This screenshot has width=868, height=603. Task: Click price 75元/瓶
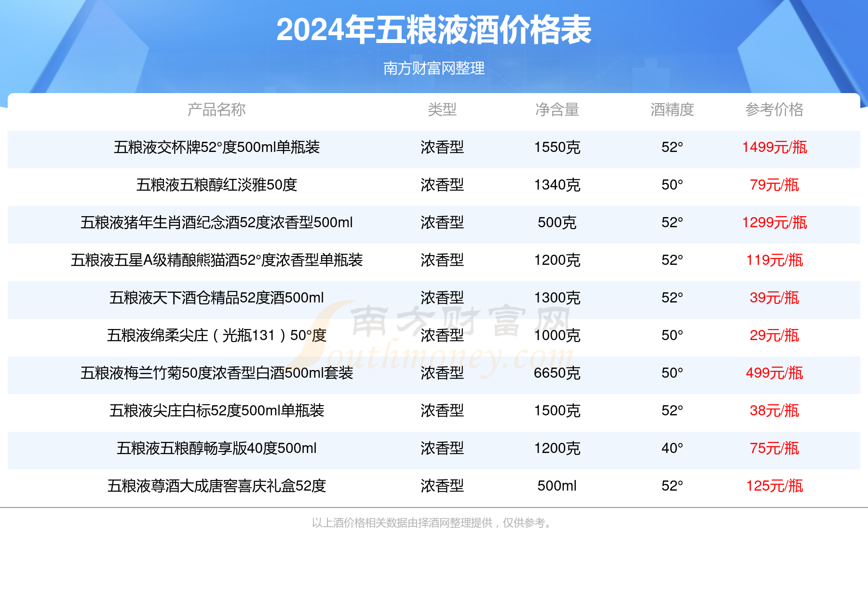(774, 448)
